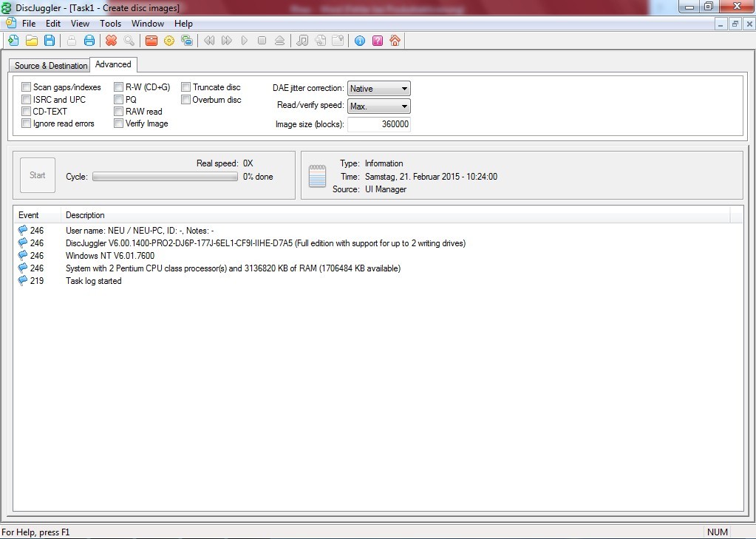Click the stop square toolbar icon

(262, 41)
